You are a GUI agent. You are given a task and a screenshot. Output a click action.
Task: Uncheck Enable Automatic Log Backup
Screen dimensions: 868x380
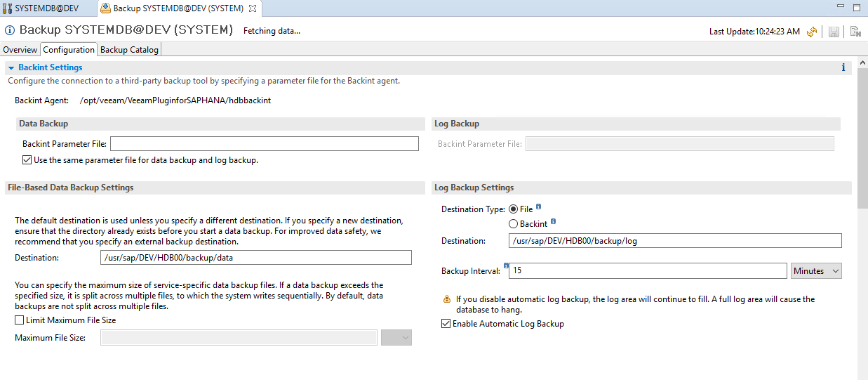(x=446, y=324)
